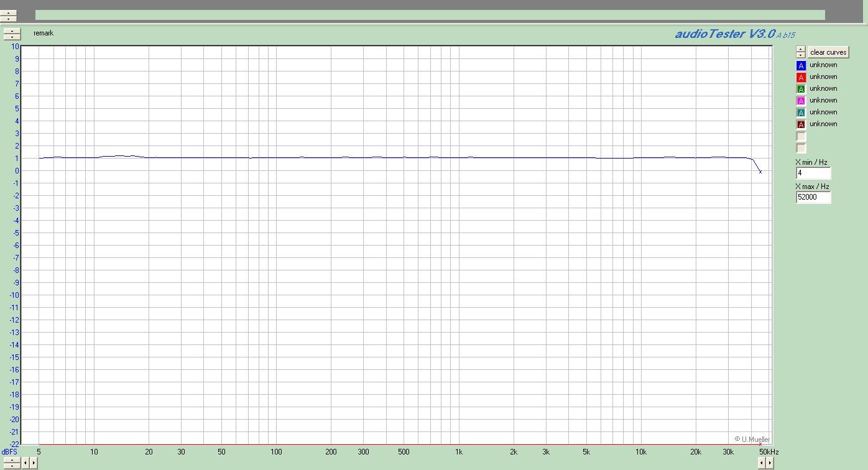Click up arrow left of remark label
Viewport: 868px width, 470px height.
coord(12,31)
